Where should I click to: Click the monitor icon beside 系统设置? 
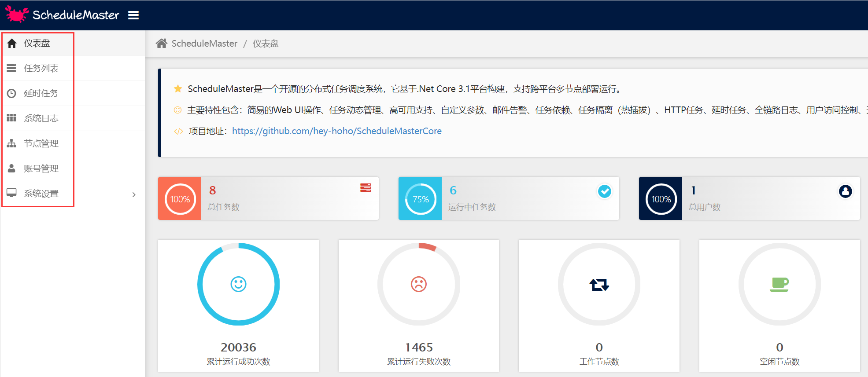pyautogui.click(x=11, y=193)
